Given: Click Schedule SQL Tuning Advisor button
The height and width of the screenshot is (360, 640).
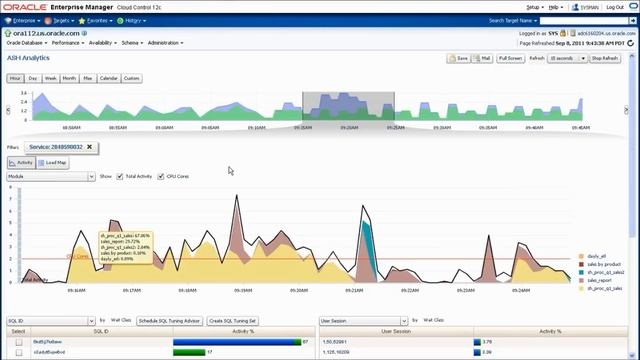Looking at the screenshot, I should tap(169, 321).
